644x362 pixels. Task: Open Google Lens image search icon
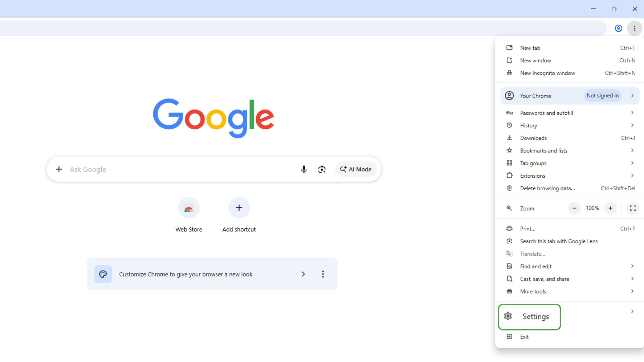(322, 169)
